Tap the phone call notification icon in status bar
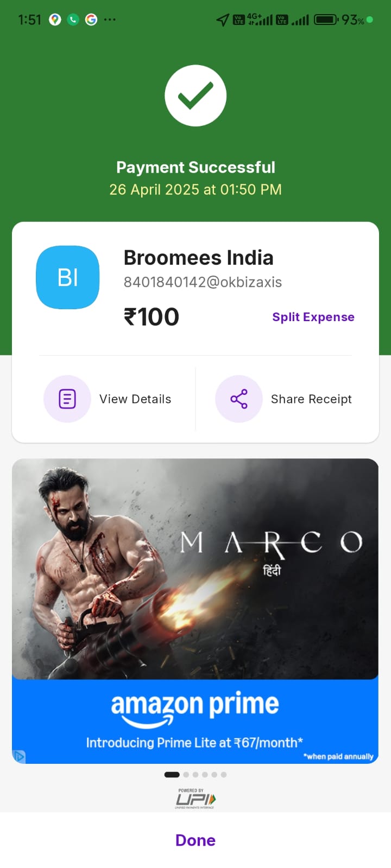391x868 pixels. 73,20
